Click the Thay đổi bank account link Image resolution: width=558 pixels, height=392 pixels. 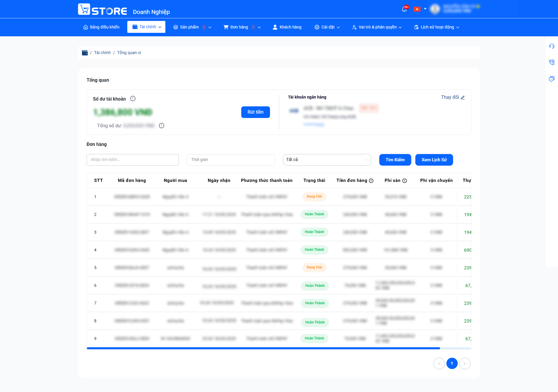[x=453, y=97]
